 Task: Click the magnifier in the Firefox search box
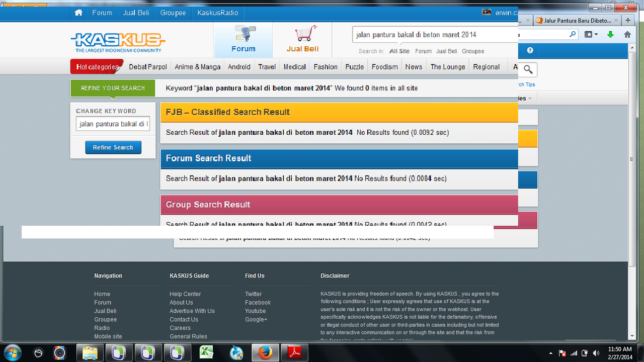573,34
